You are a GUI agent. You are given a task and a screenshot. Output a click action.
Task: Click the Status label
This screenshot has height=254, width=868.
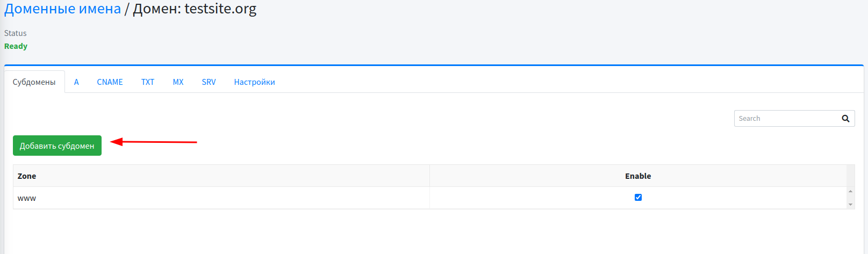coord(16,33)
